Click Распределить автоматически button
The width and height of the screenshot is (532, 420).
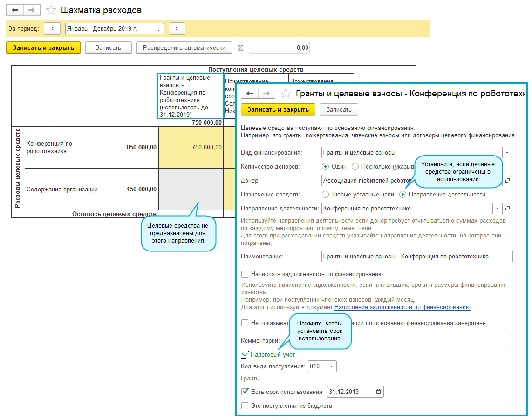[184, 48]
